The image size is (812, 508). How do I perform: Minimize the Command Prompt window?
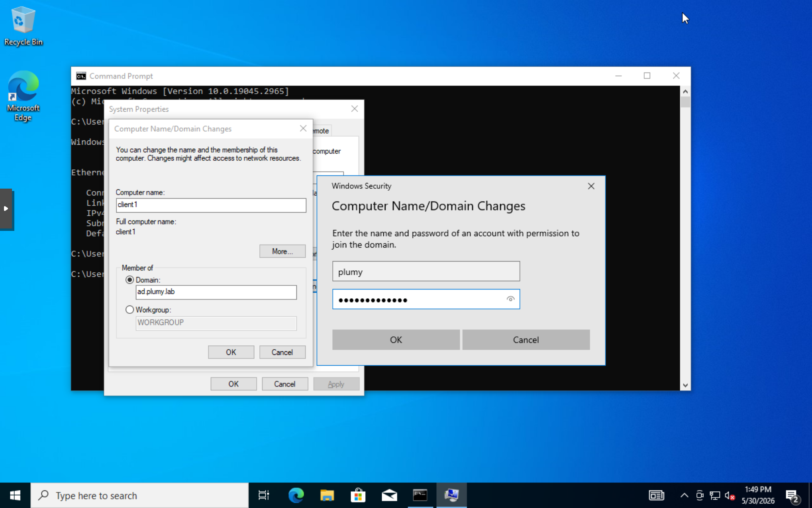(x=618, y=76)
